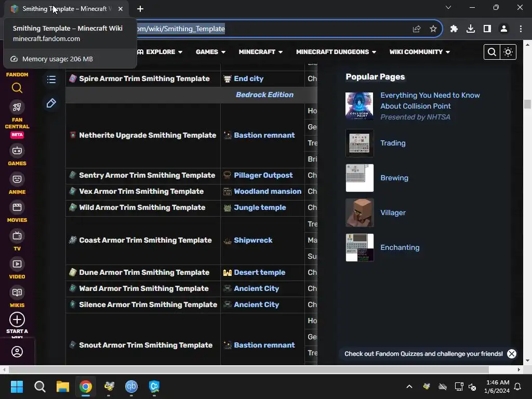The width and height of the screenshot is (532, 399).
Task: Click the edit page pencil icon
Action: [51, 103]
